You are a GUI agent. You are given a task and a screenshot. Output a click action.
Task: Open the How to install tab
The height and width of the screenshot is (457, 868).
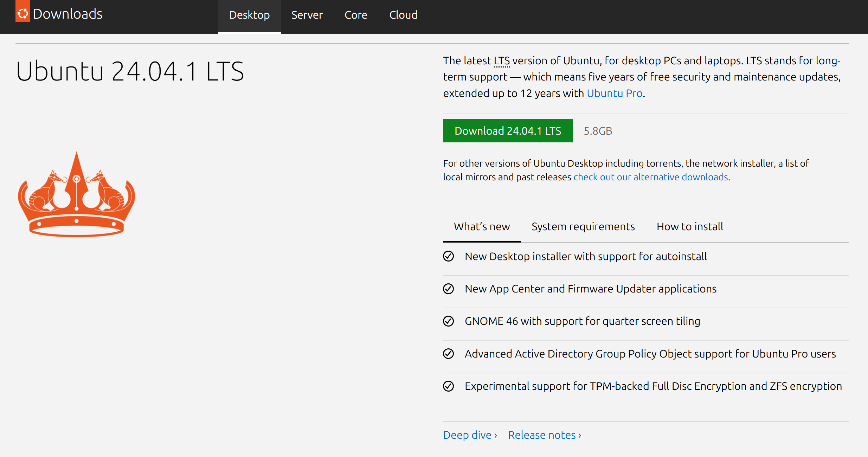tap(690, 227)
